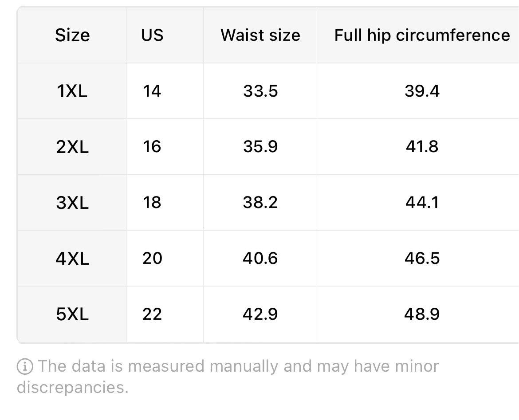Select the 39.4 hip circumference value
519x420 pixels.
422,91
